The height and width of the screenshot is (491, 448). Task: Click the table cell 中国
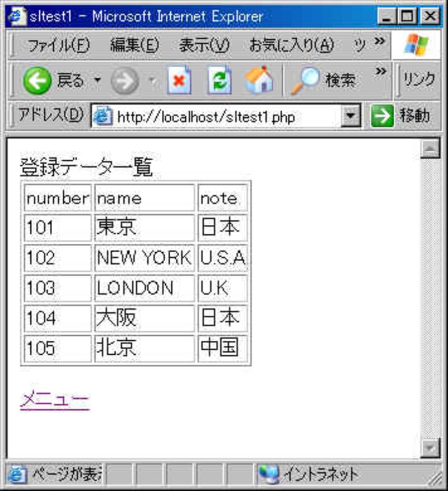pos(223,348)
